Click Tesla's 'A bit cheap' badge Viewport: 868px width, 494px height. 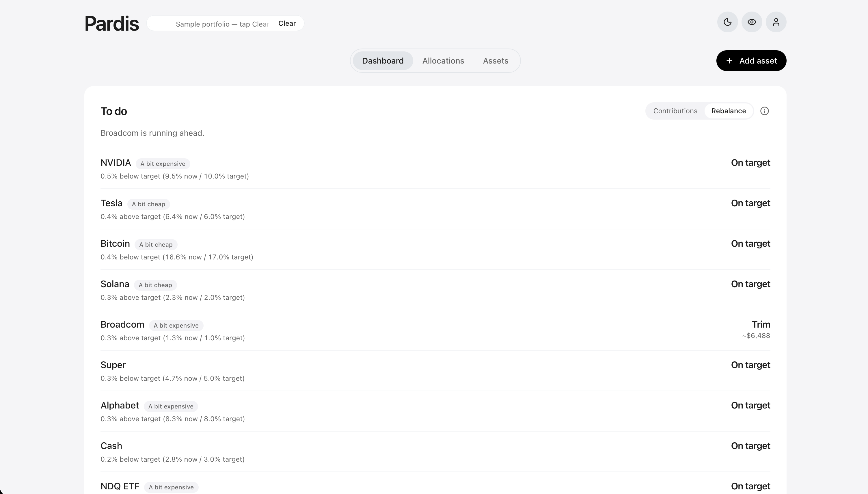point(148,204)
